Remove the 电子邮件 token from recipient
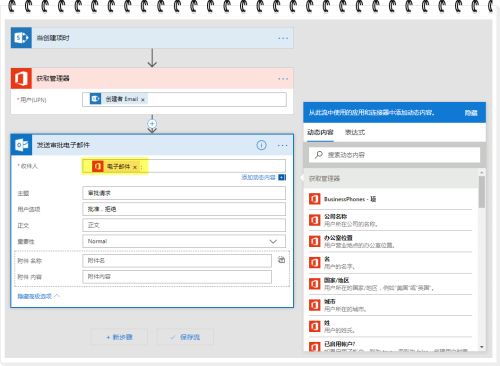Screen dimensions: 500x366 tap(135, 167)
